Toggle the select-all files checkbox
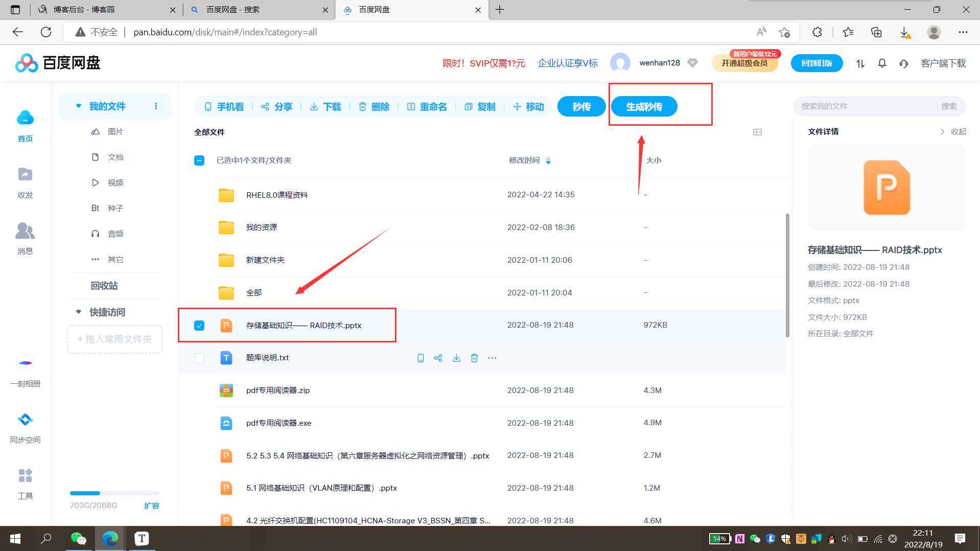The image size is (980, 551). [199, 160]
